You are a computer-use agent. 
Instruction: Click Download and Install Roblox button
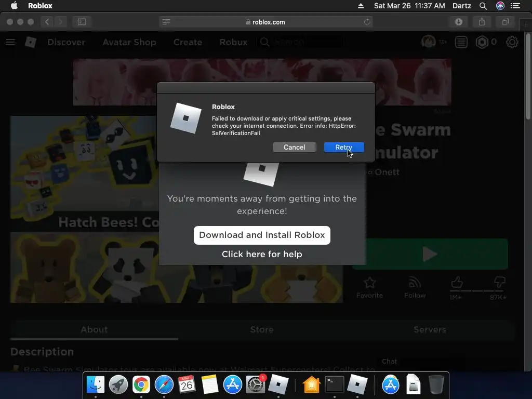[x=262, y=235]
